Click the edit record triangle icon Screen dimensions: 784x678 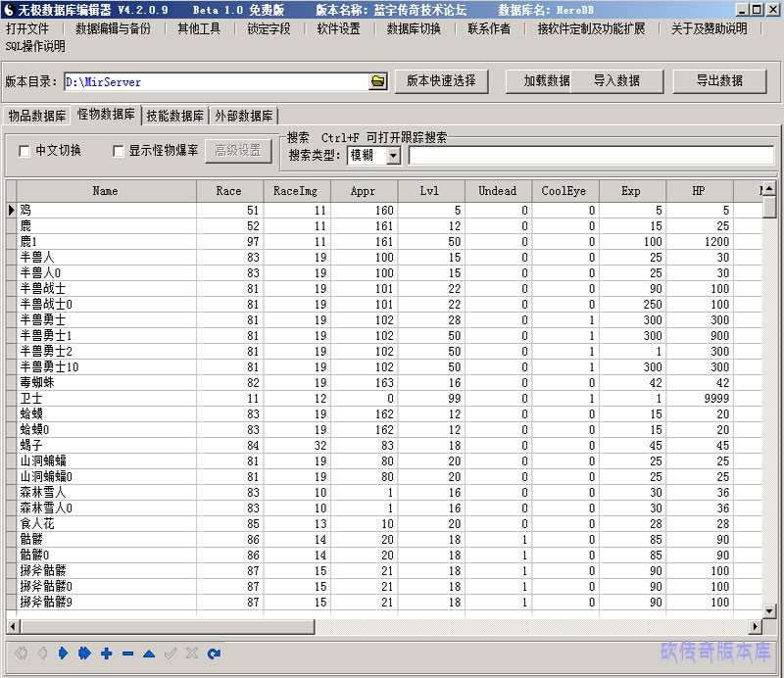[149, 654]
